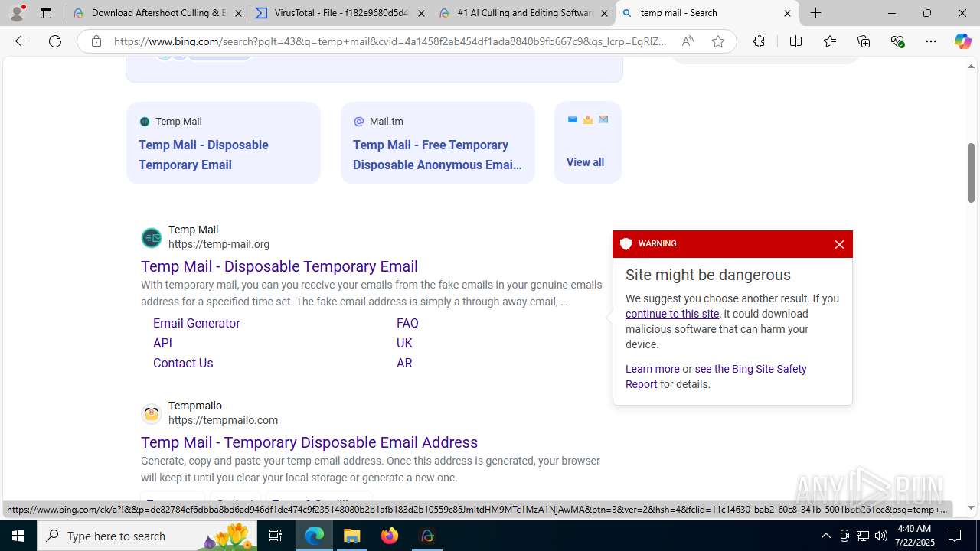Open Browser essentials heart icon
Image resolution: width=980 pixels, height=551 pixels.
pos(897,41)
